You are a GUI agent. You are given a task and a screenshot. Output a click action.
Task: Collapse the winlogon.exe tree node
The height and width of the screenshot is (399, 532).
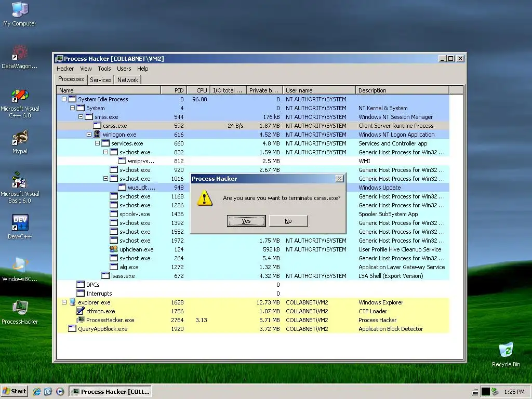tap(89, 135)
